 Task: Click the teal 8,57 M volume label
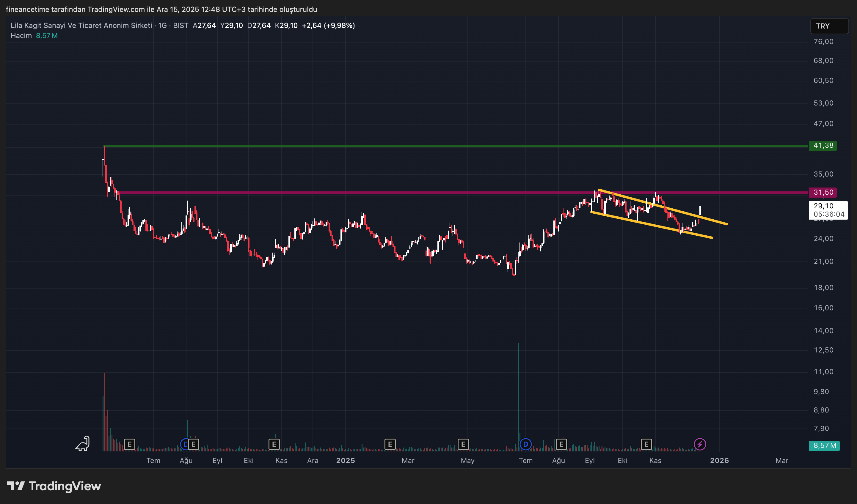824,445
